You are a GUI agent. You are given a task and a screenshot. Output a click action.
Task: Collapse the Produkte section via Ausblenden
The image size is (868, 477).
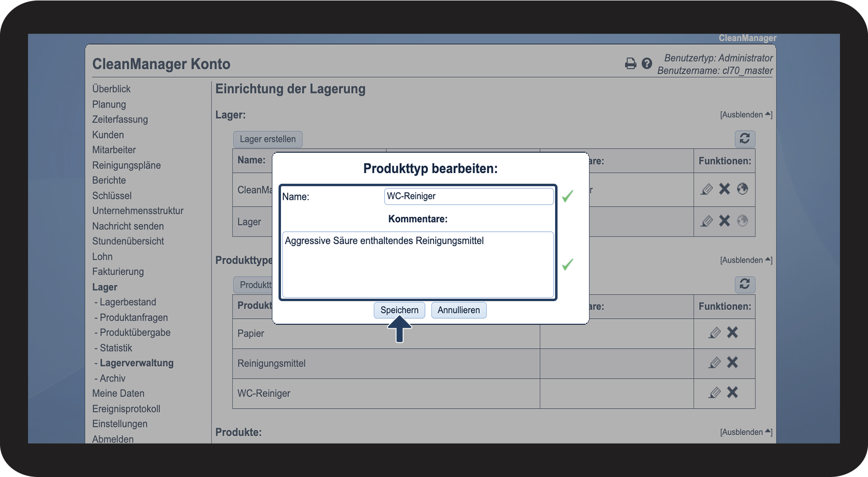point(746,432)
